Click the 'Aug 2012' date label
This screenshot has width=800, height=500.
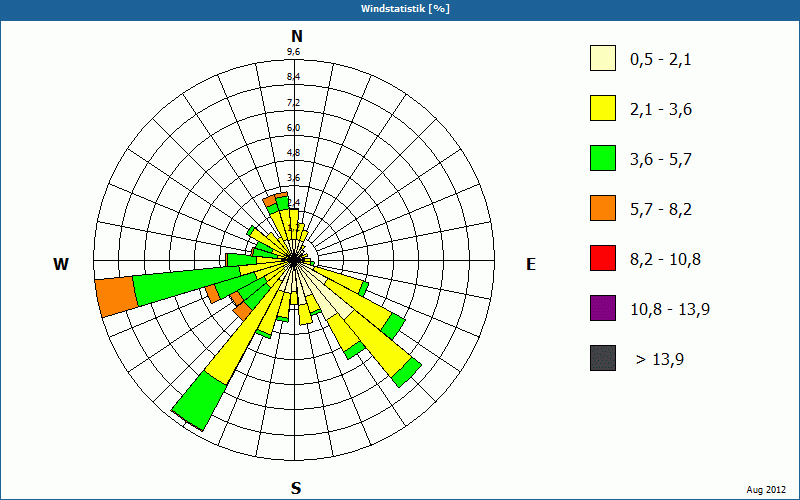(x=766, y=490)
